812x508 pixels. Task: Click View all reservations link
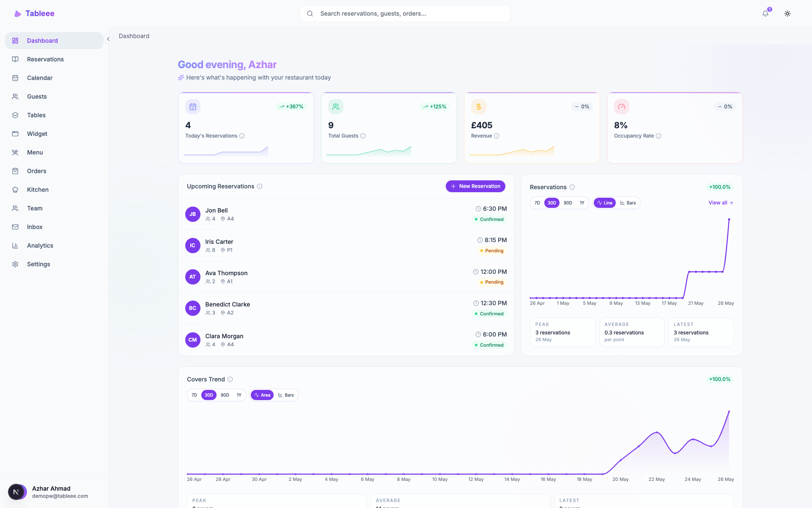click(721, 203)
